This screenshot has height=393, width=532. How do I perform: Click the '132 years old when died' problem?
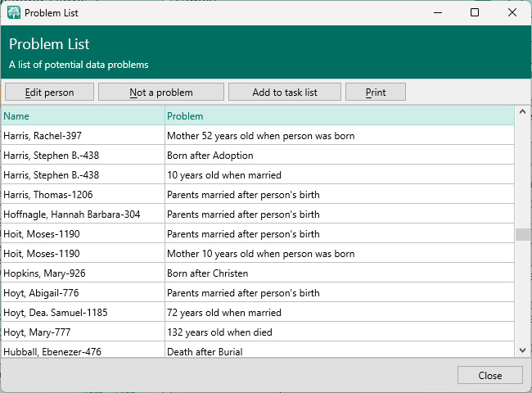coord(219,332)
